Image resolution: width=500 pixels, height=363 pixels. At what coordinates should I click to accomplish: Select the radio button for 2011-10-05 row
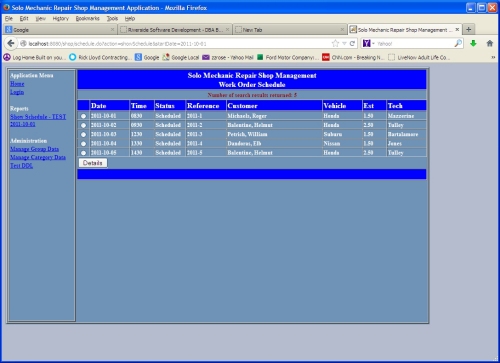(83, 153)
